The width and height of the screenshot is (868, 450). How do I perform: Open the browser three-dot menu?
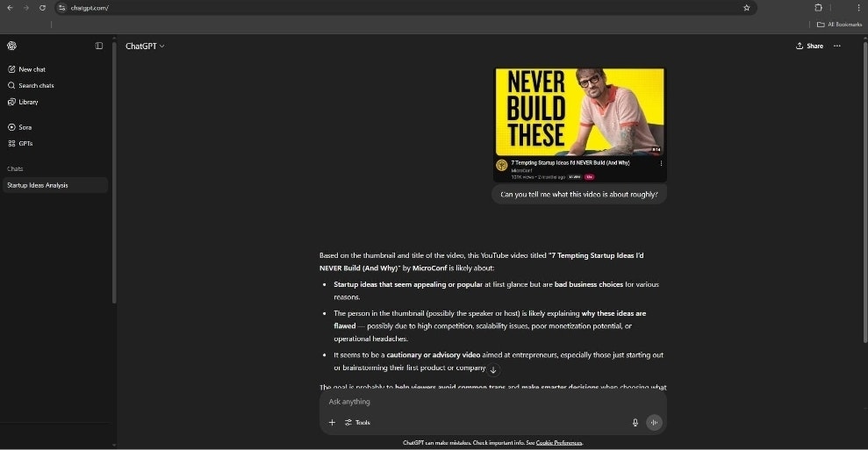click(858, 8)
